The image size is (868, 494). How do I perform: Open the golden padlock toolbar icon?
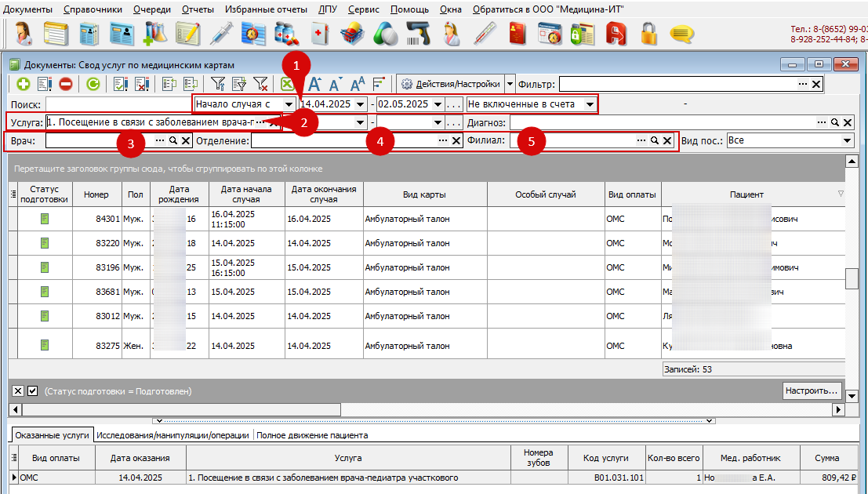[648, 34]
